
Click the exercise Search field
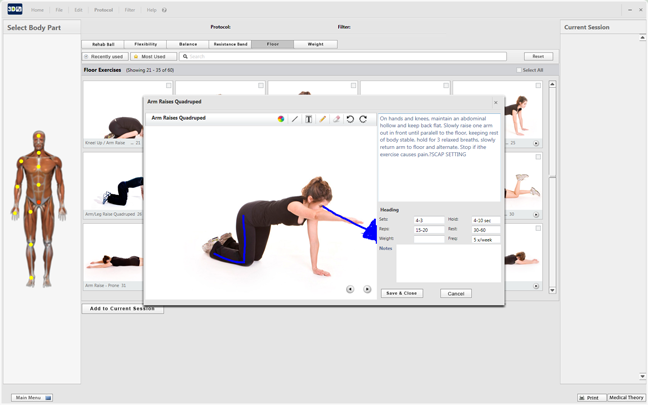(x=343, y=57)
